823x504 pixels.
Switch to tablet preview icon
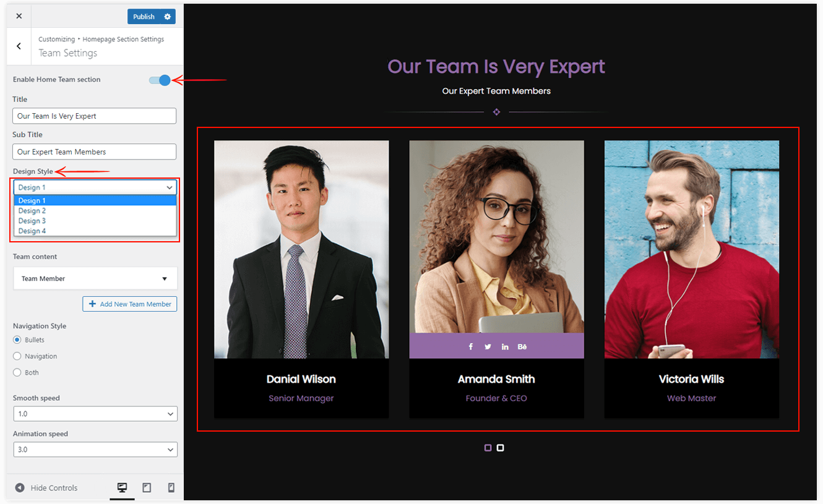pyautogui.click(x=147, y=487)
